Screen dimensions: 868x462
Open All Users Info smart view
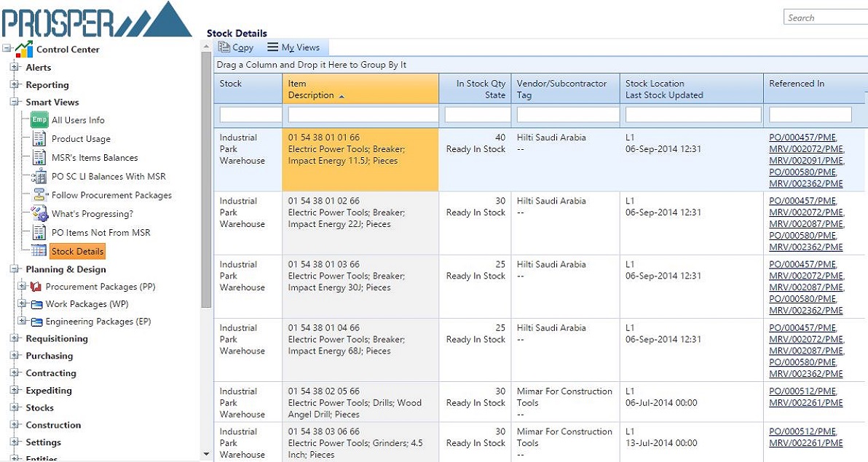[78, 120]
